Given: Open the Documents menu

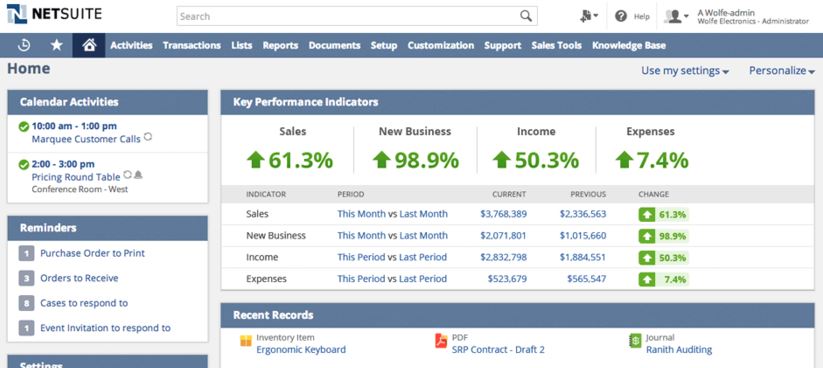Looking at the screenshot, I should click(x=334, y=46).
